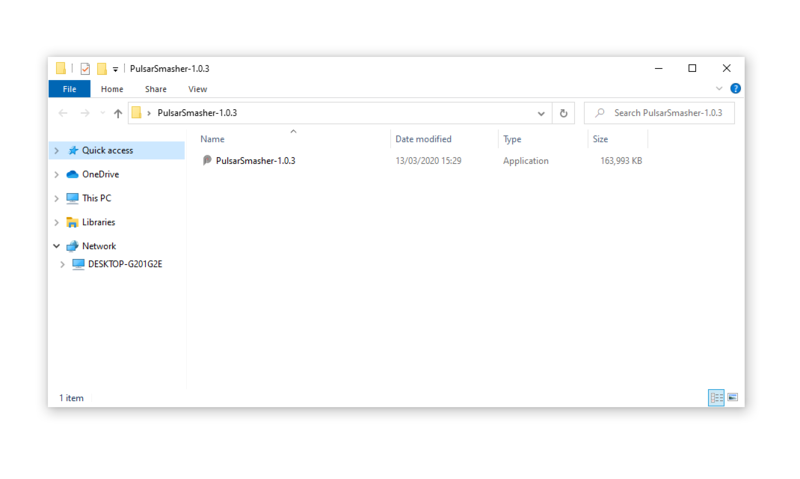Screen dimensions: 800x479
Task: Select Network in the navigation pane
Action: click(99, 246)
